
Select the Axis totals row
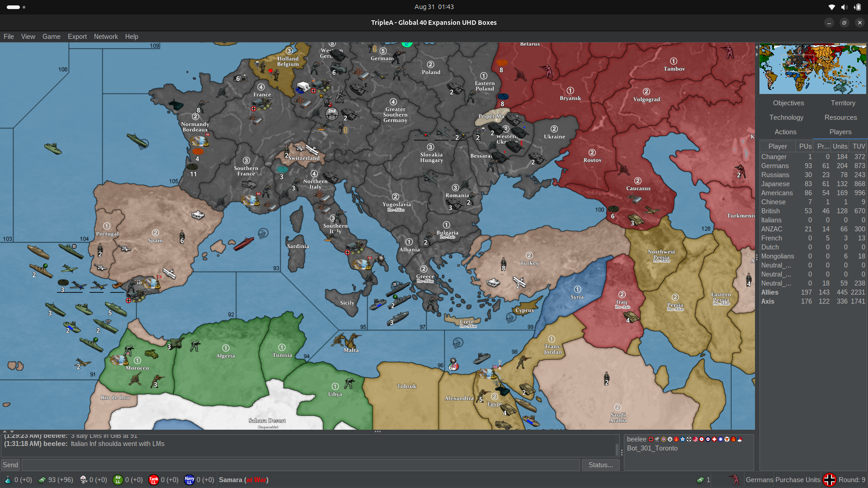pyautogui.click(x=813, y=301)
